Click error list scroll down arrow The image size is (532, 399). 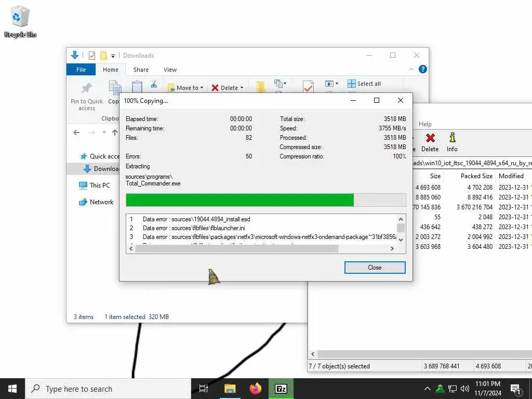tap(401, 240)
